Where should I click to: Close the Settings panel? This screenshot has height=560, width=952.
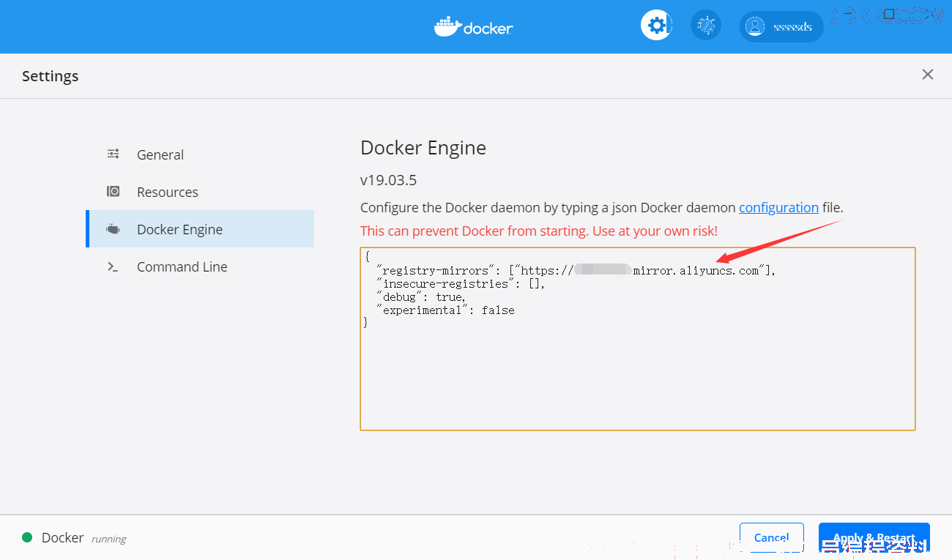pyautogui.click(x=928, y=75)
